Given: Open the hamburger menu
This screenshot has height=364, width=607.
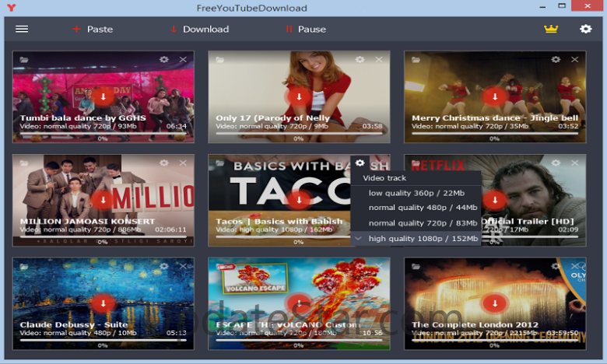Looking at the screenshot, I should coord(22,29).
